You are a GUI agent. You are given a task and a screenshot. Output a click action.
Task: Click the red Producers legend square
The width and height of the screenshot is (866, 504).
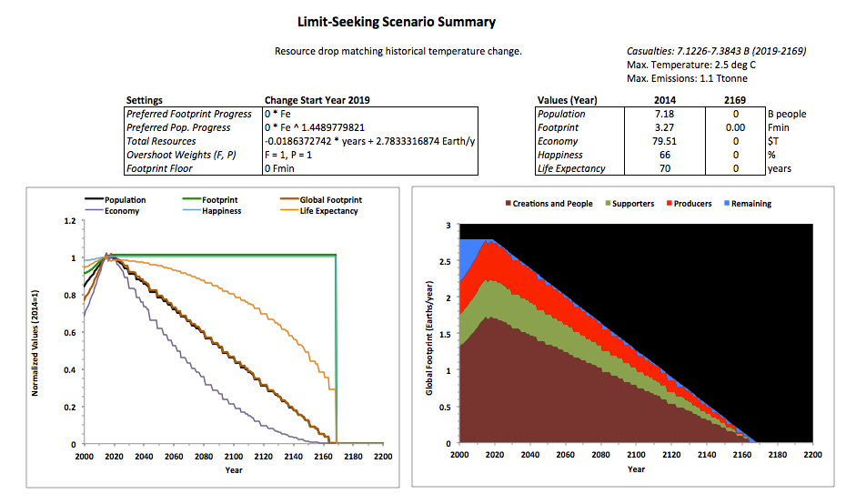[x=670, y=204]
